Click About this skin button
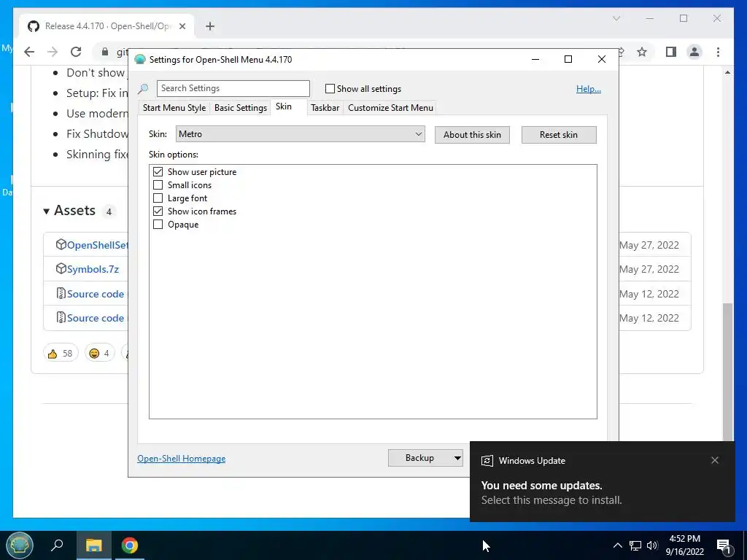This screenshot has height=560, width=747. point(472,135)
